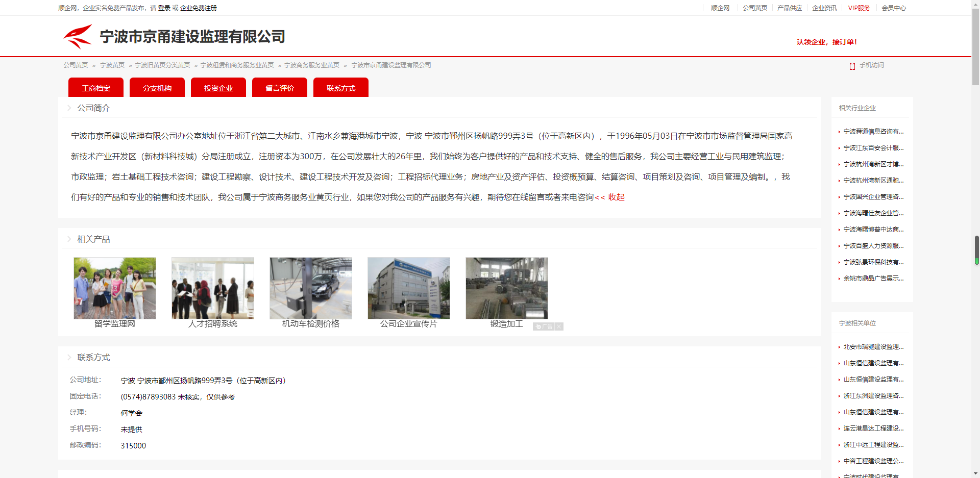This screenshot has width=980, height=478.
Task: Open the 人才招聘系统 product thumbnail
Action: coord(213,288)
